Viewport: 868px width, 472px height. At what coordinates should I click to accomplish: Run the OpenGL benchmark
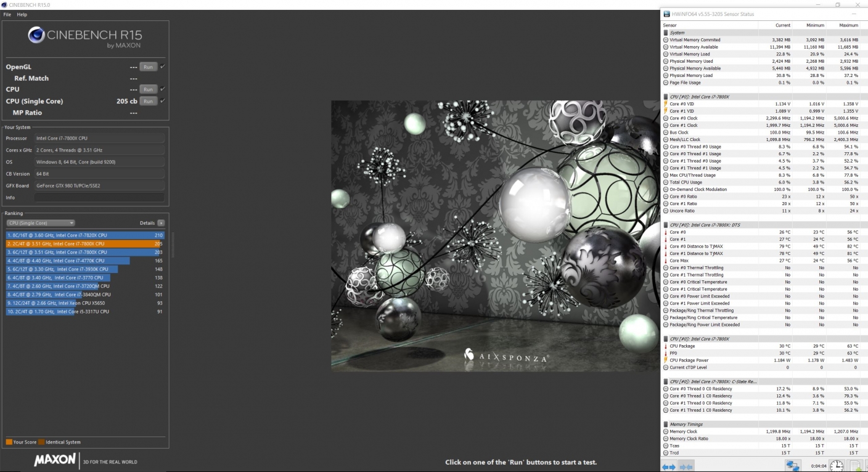pos(148,67)
